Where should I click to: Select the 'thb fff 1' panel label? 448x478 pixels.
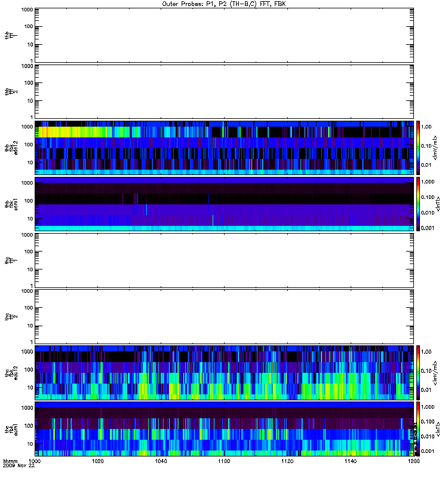click(11, 35)
